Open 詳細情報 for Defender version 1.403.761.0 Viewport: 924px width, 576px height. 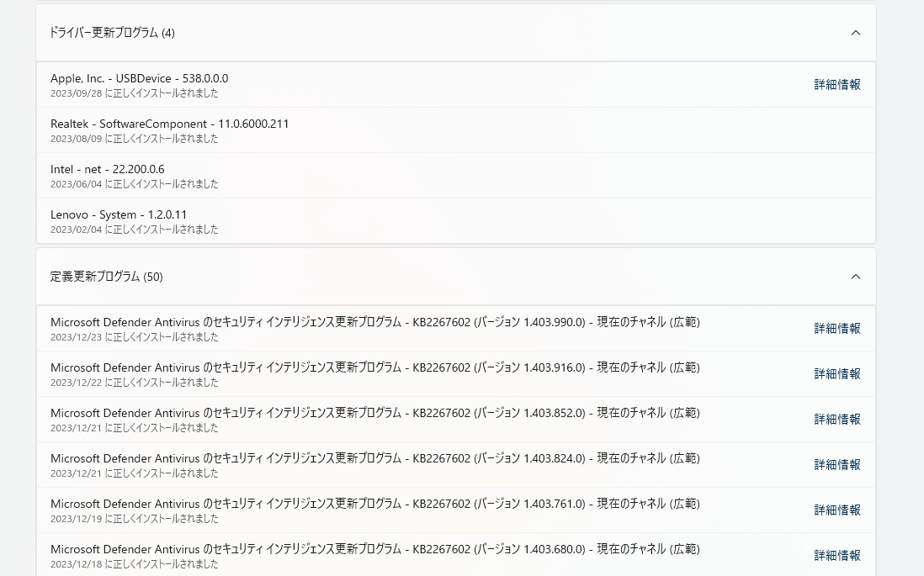(x=837, y=510)
